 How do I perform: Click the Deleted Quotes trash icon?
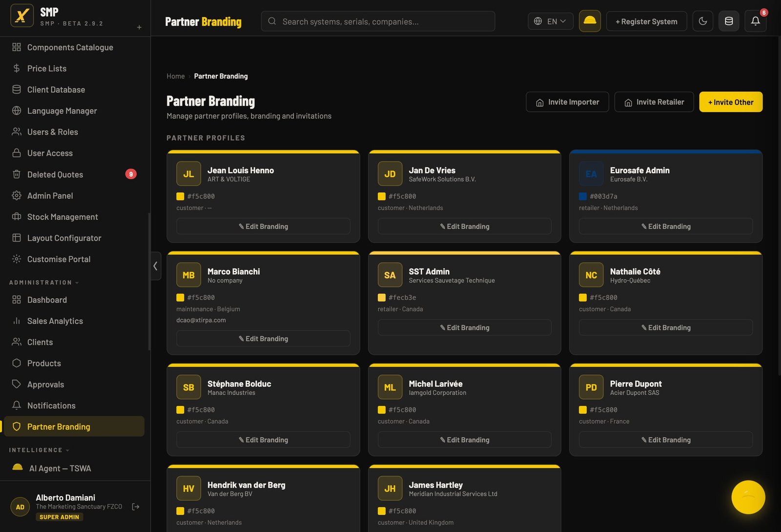[17, 174]
